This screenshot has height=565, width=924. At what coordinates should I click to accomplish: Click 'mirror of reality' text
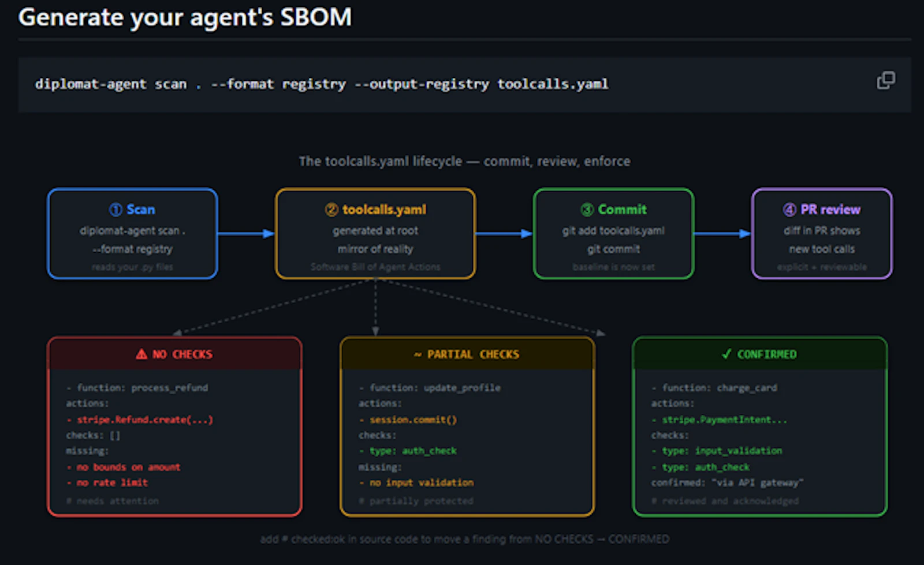(375, 249)
